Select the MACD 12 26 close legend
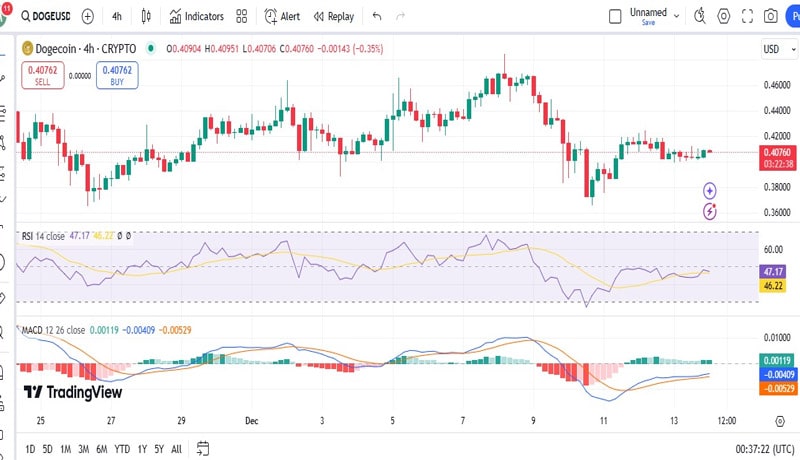Viewport: 800px width, 460px height. (x=53, y=330)
